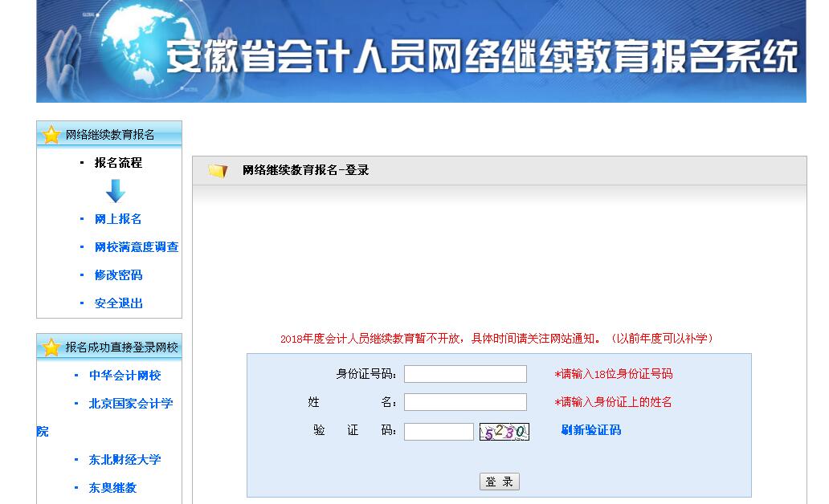
Task: Click the blue down arrow under 报名流程
Action: coord(116,191)
